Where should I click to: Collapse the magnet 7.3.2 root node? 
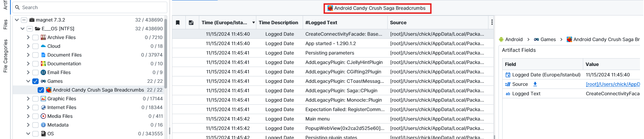[x=17, y=20]
